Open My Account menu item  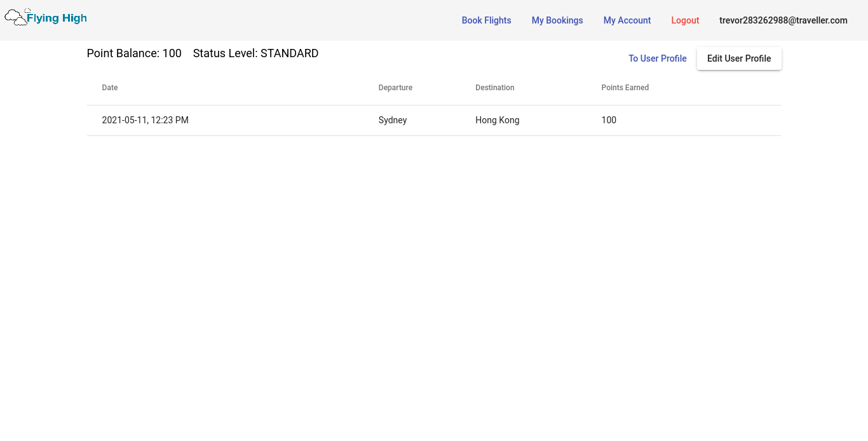click(627, 20)
